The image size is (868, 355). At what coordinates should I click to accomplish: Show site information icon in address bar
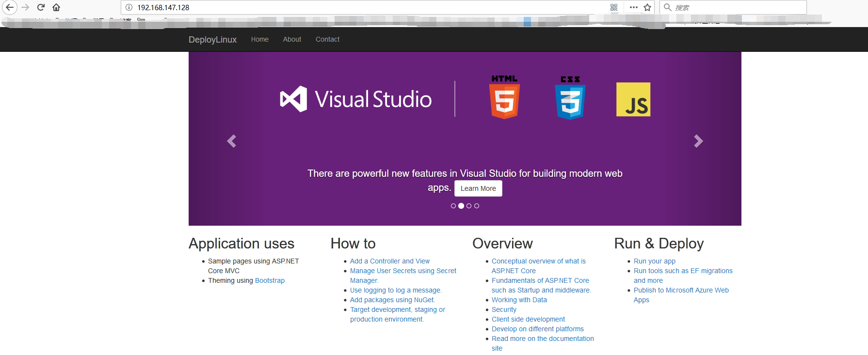[129, 7]
